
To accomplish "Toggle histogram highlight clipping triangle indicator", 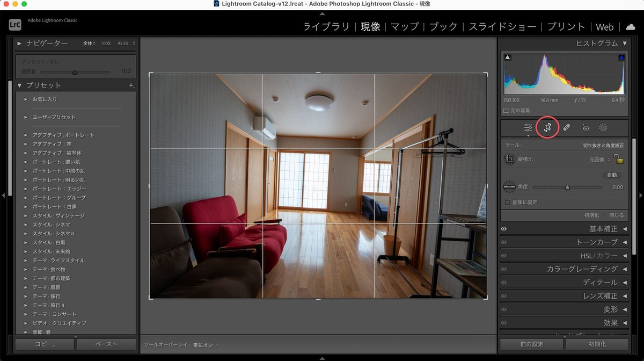I will 621,57.
